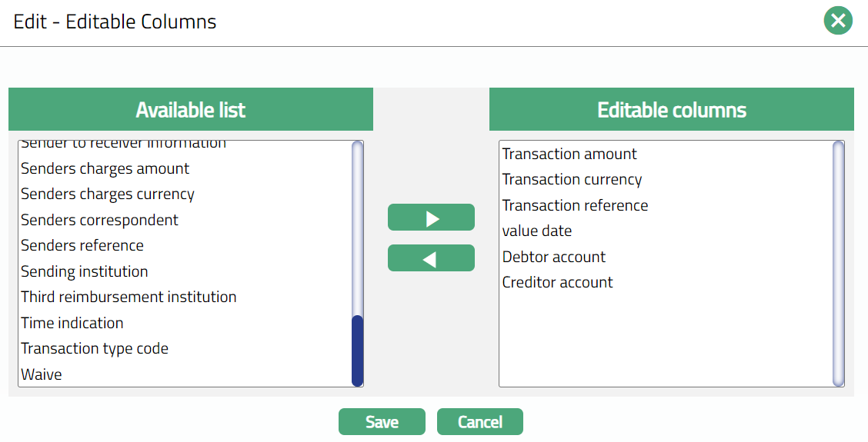This screenshot has height=442, width=868.
Task: Select Waive in the available list
Action: tap(42, 374)
